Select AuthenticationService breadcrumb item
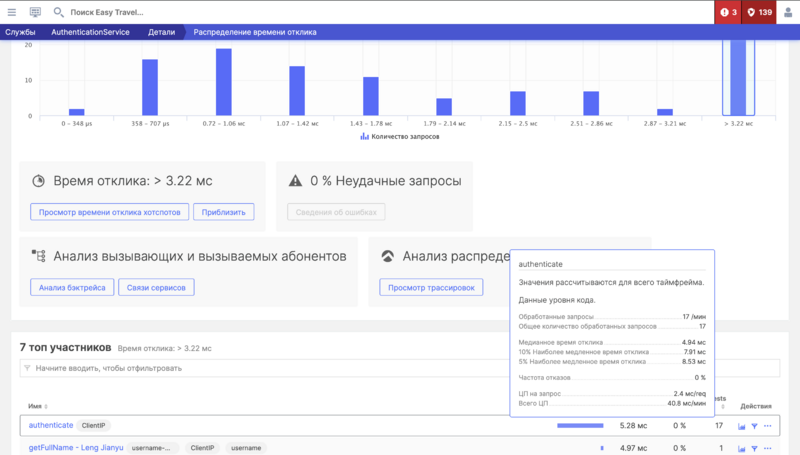The image size is (800, 455). (89, 32)
